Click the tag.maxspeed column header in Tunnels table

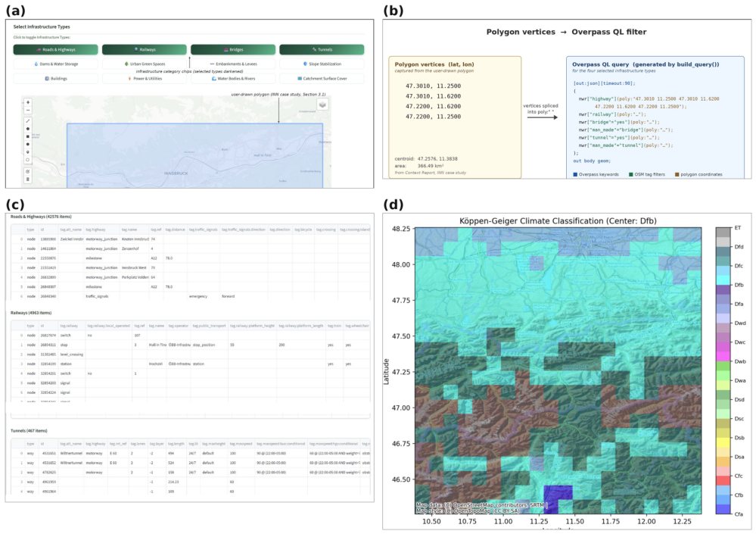241,444
